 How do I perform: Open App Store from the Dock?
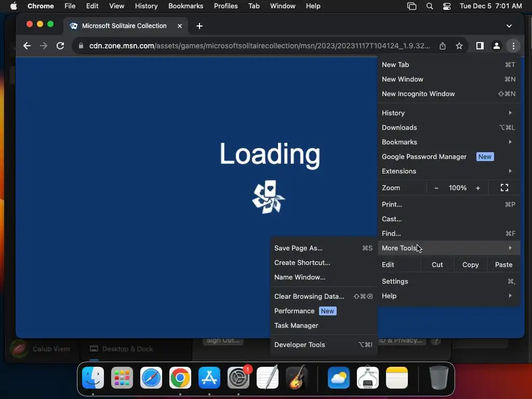209,378
